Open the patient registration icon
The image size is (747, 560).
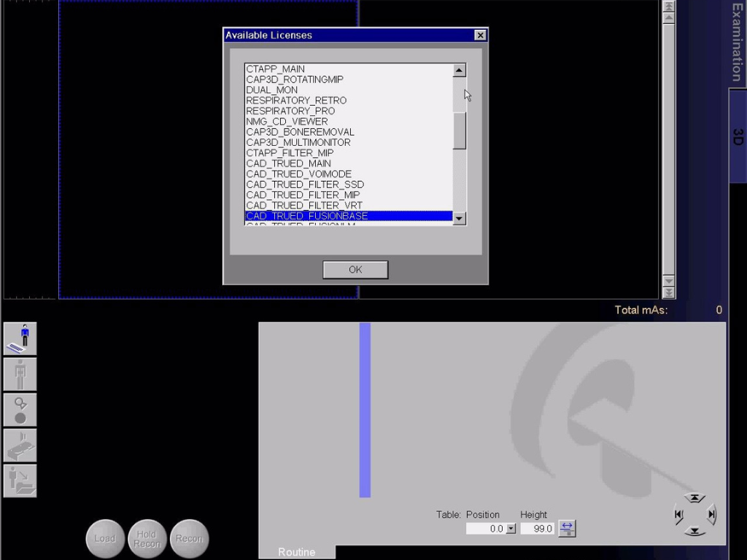tap(20, 339)
